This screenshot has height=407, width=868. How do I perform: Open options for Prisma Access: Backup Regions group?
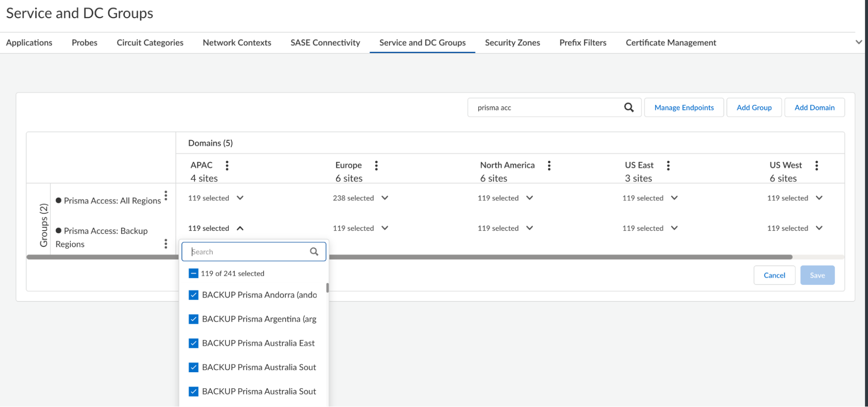click(166, 244)
